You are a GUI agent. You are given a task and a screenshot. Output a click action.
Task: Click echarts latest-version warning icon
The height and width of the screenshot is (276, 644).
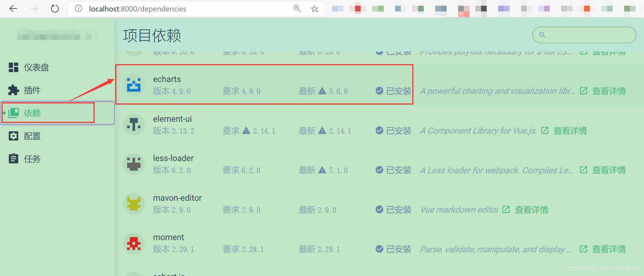(x=322, y=91)
